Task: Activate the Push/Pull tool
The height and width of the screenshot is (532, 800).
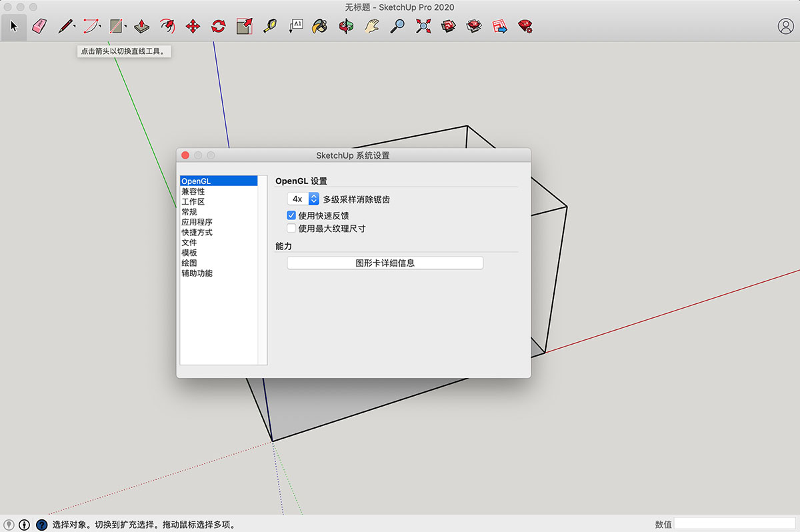Action: (x=142, y=27)
